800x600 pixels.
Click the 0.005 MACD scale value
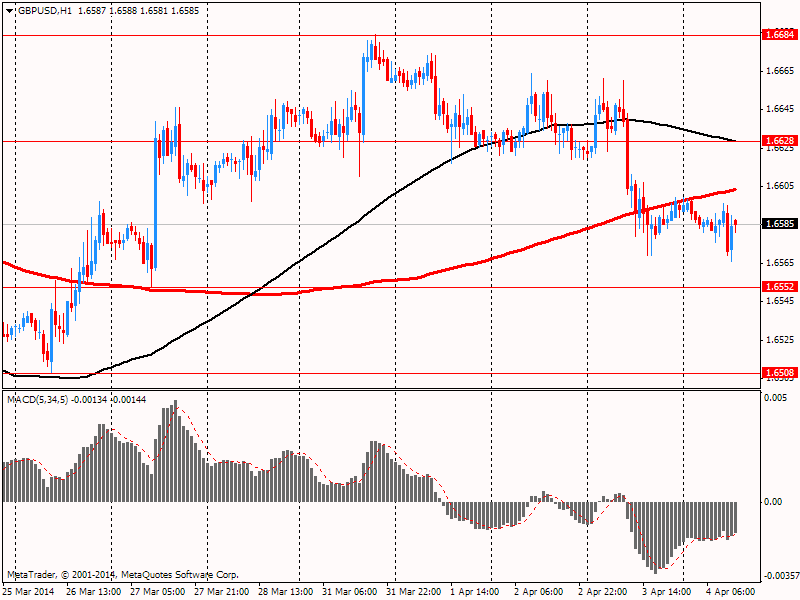777,397
